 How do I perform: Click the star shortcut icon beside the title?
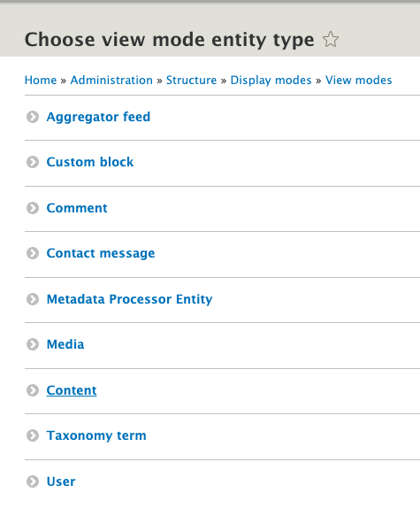coord(331,40)
